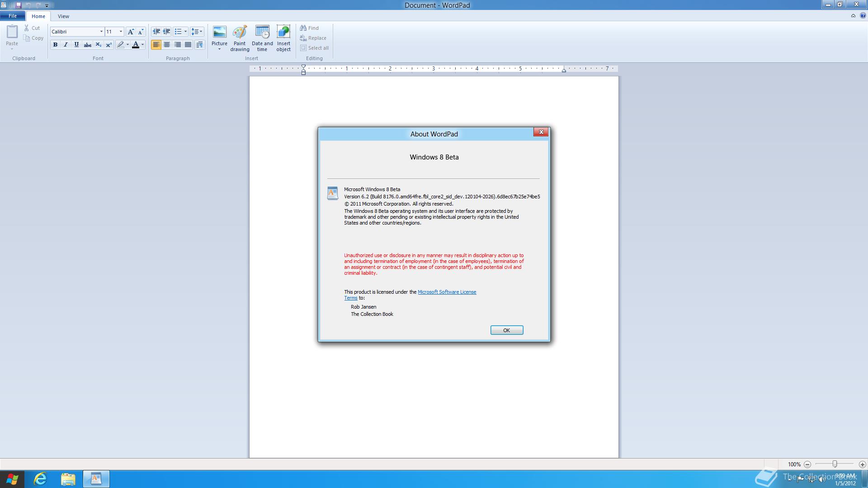Click the WordPad Help question mark icon
Screen dimensions: 868x488
click(863, 16)
